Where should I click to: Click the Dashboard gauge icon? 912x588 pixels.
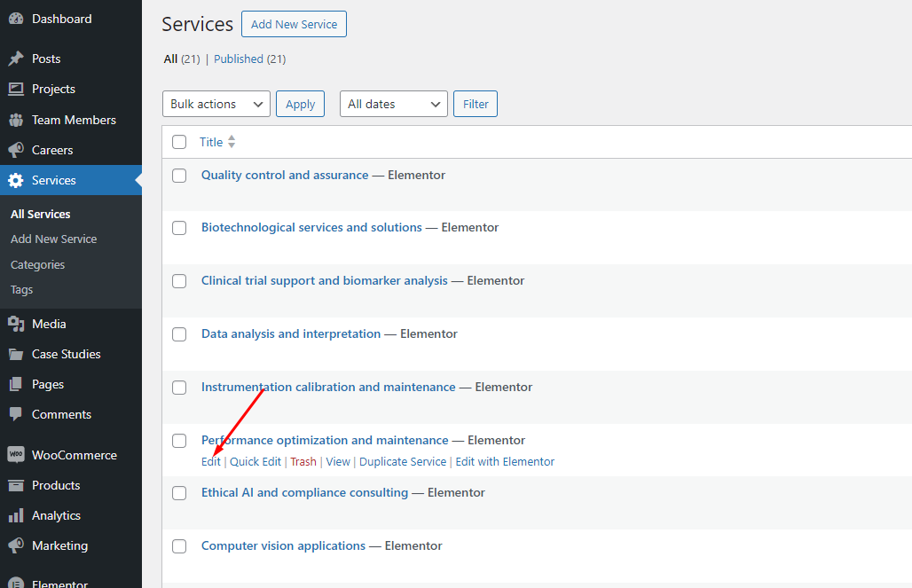(16, 19)
